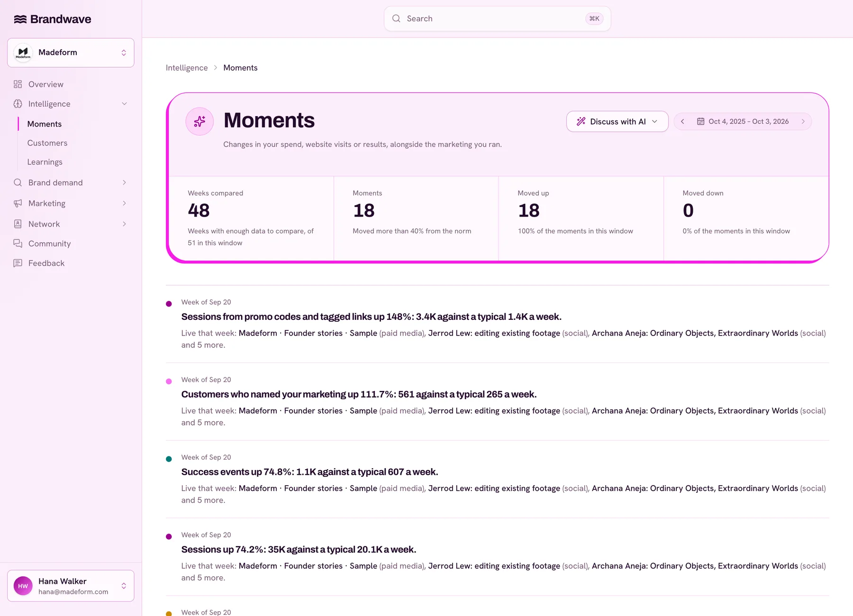Collapse the Intelligence section chevron
This screenshot has height=616, width=853.
point(124,104)
